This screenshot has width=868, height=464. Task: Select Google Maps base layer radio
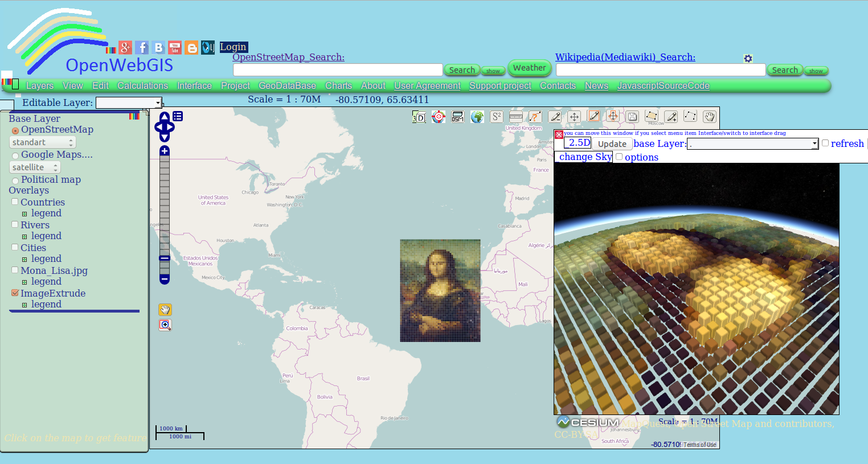click(15, 156)
